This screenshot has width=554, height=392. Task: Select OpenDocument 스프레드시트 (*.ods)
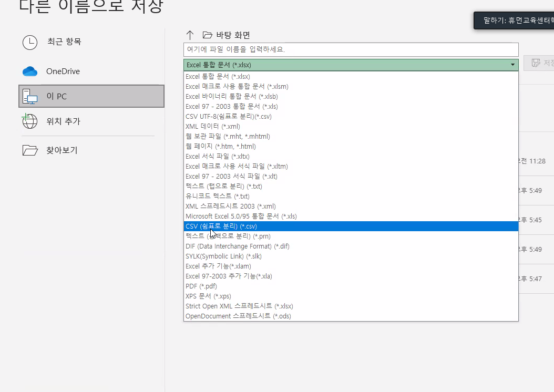[x=351, y=316]
